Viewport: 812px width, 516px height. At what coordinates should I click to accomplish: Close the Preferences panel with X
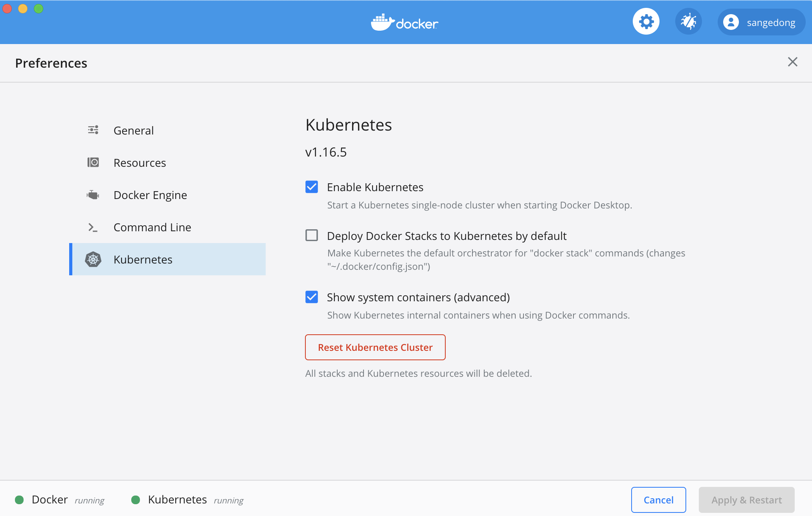pyautogui.click(x=792, y=62)
